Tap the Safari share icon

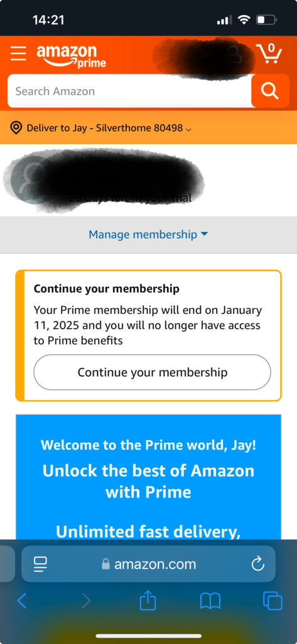(x=148, y=601)
